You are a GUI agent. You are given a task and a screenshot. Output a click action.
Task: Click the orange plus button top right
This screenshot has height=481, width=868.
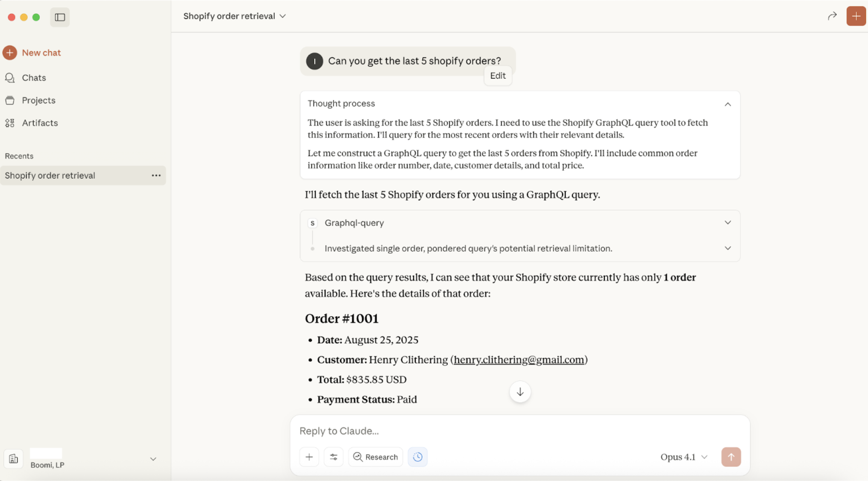(856, 16)
